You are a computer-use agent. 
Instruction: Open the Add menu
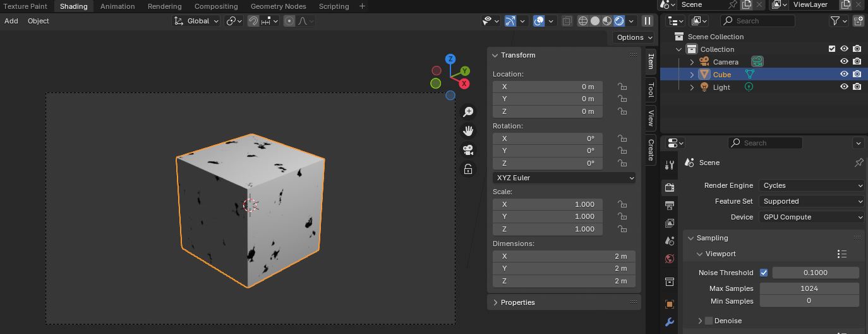pos(11,21)
